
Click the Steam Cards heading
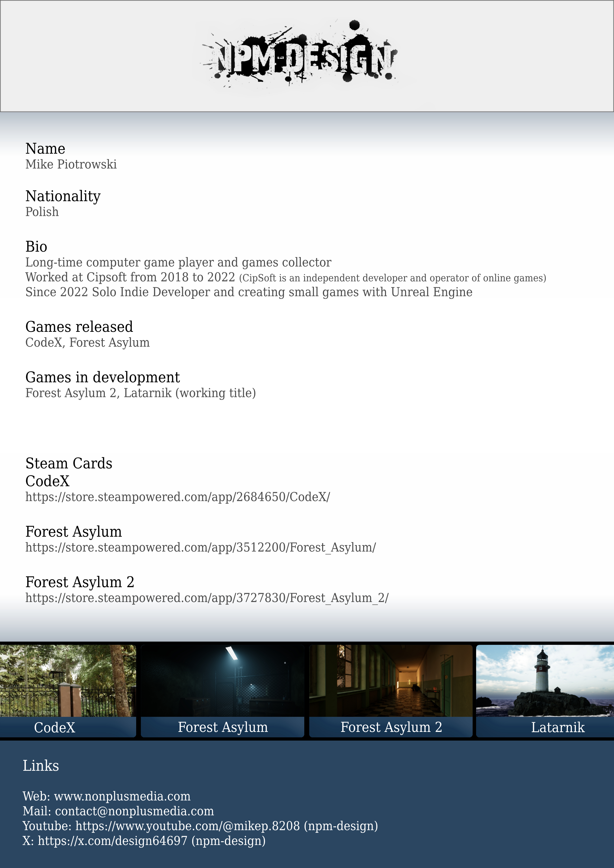pyautogui.click(x=69, y=463)
